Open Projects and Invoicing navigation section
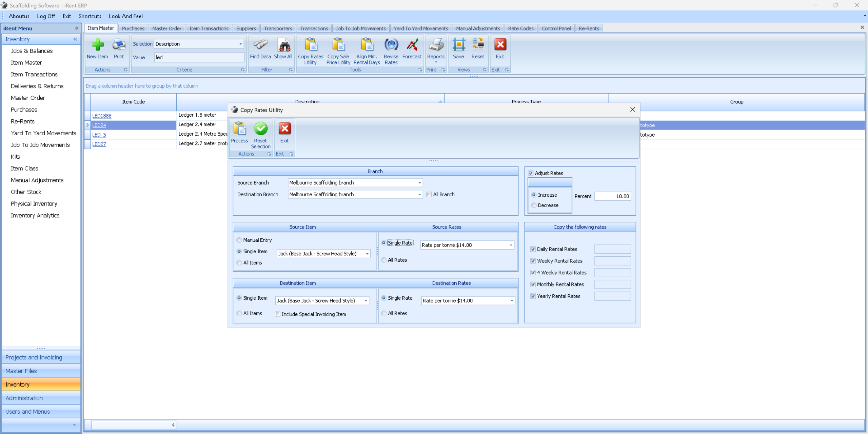Viewport: 868px width, 434px height. coord(34,357)
